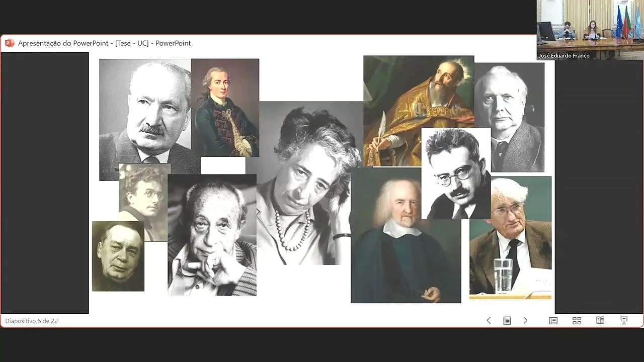Click the 'José Eduardo Franco' name label
The image size is (644, 362).
click(563, 56)
